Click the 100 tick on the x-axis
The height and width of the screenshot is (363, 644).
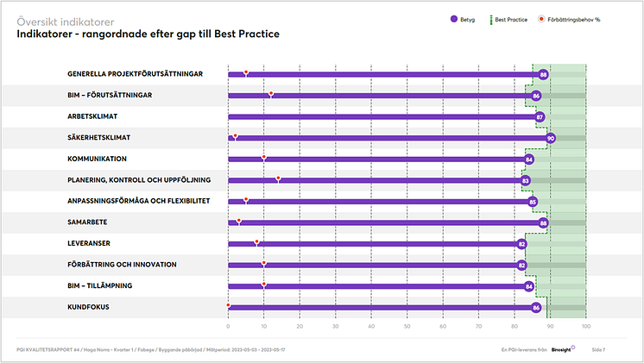point(585,327)
